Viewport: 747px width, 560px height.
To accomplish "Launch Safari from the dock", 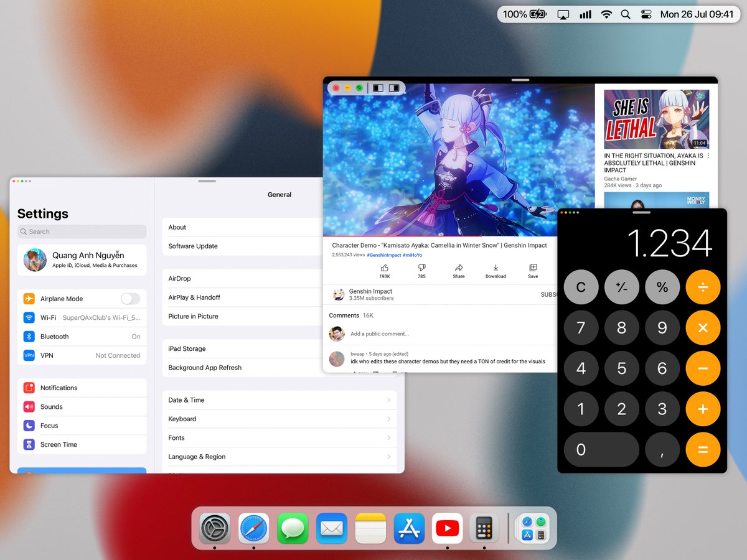I will click(254, 528).
